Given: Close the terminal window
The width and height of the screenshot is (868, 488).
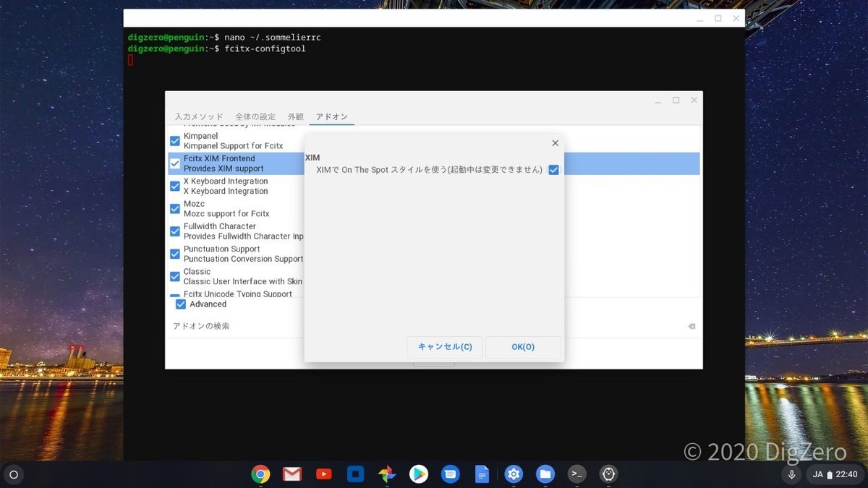Looking at the screenshot, I should pos(736,18).
